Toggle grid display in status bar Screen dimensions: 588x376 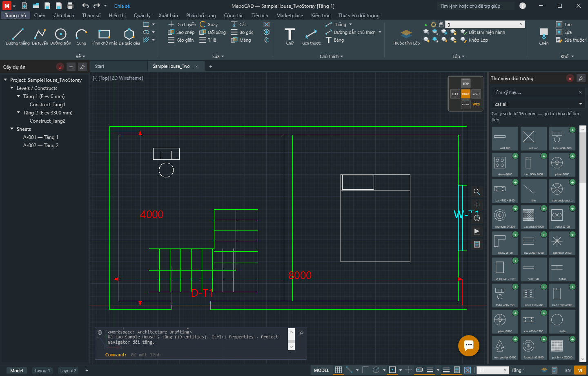(339, 370)
